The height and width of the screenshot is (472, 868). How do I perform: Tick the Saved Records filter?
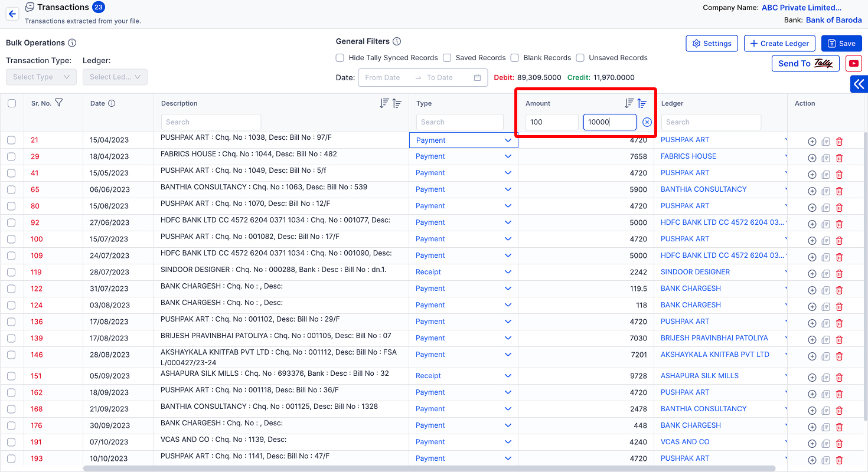447,58
